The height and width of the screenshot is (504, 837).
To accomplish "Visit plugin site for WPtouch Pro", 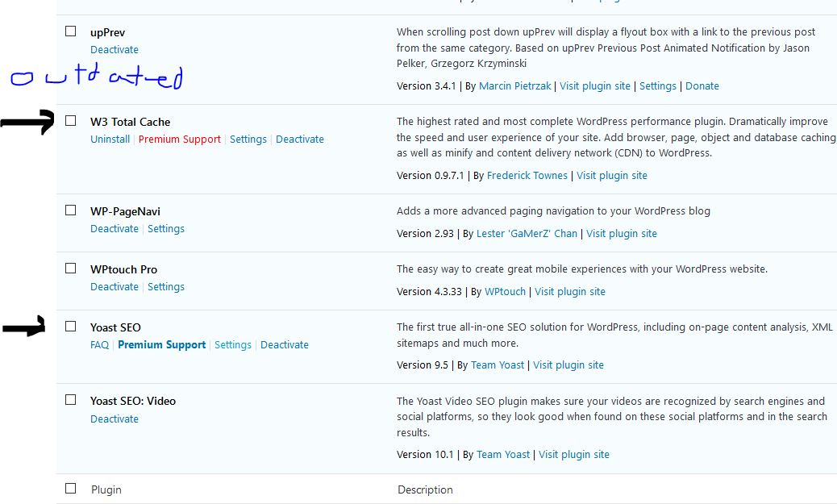I will 570,292.
